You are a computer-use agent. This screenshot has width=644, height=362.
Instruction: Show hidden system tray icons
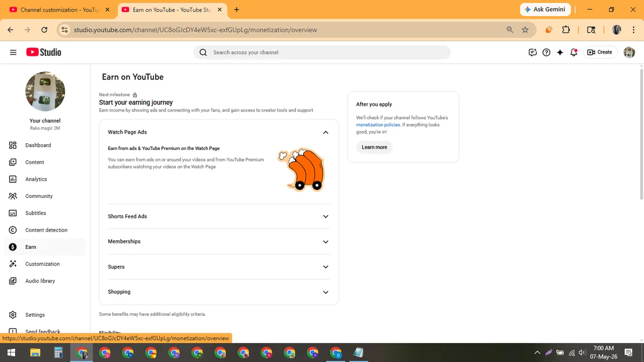coord(537,352)
